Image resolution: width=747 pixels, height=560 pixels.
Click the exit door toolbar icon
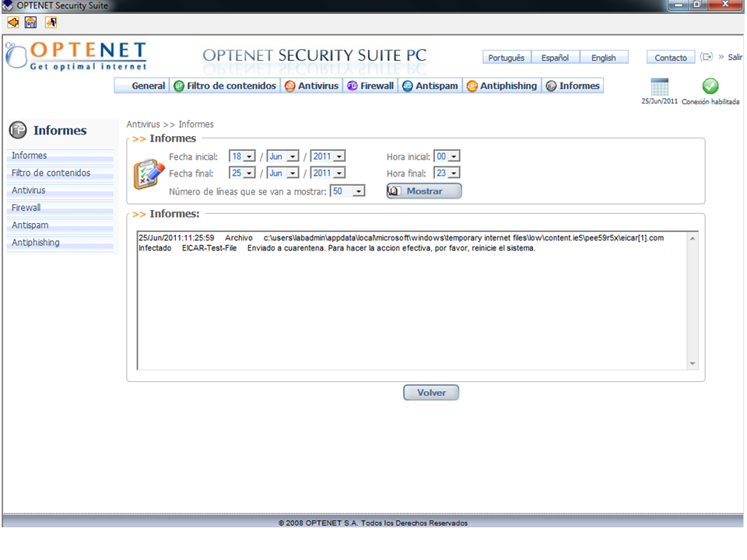(51, 23)
